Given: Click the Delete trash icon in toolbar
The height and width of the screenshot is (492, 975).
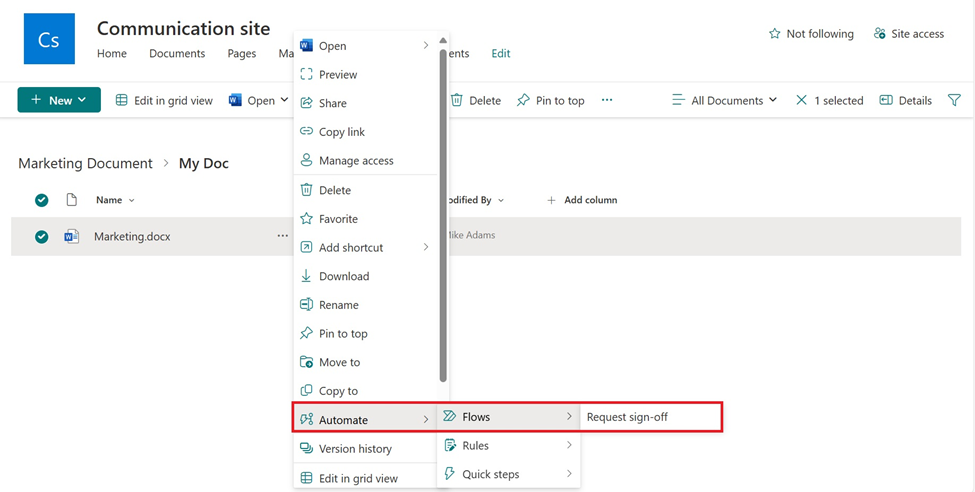Looking at the screenshot, I should pos(457,100).
